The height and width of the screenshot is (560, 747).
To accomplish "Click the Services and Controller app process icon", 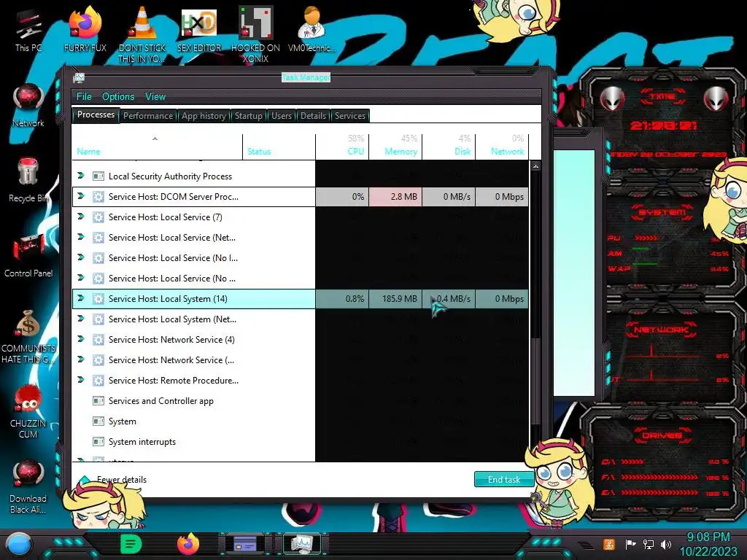I will point(98,401).
